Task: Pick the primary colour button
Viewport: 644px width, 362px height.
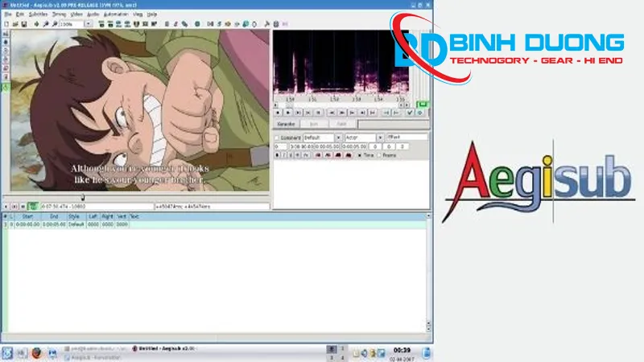Action: pyautogui.click(x=318, y=155)
